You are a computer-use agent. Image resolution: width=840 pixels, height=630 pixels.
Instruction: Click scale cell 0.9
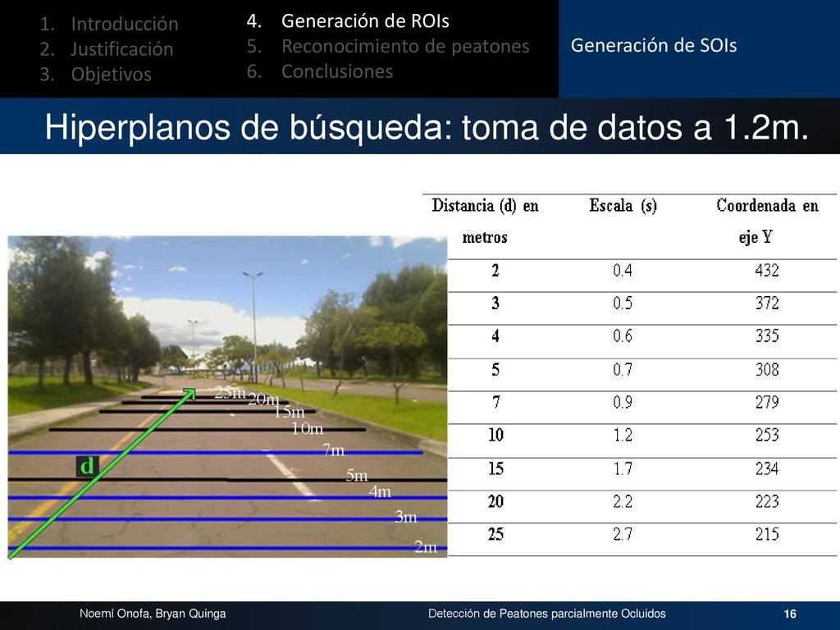click(x=623, y=402)
